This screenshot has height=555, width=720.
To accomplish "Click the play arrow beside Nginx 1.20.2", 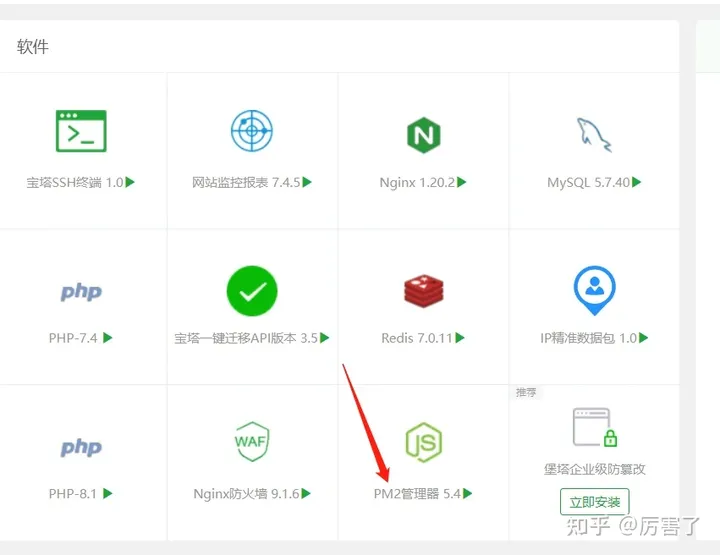I will click(x=461, y=182).
